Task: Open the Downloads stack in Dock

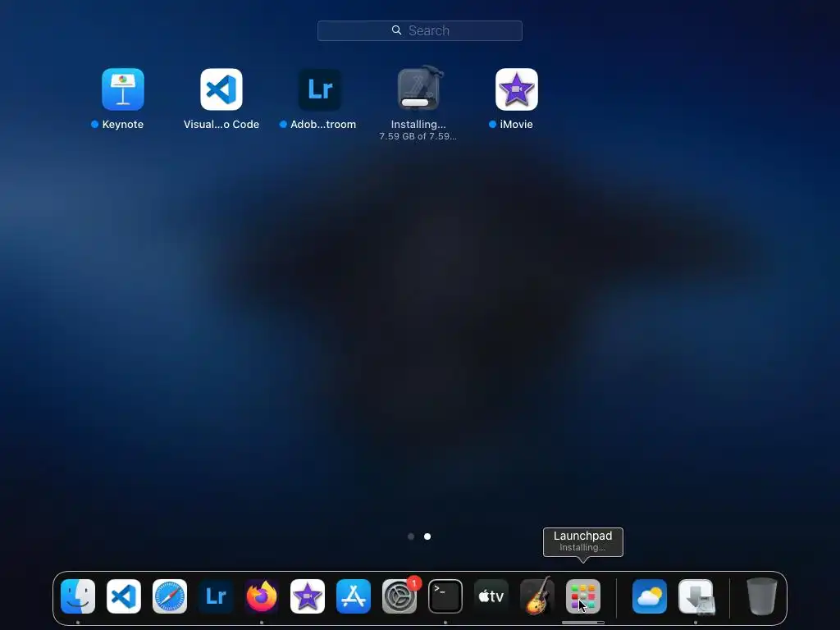Action: click(x=696, y=596)
